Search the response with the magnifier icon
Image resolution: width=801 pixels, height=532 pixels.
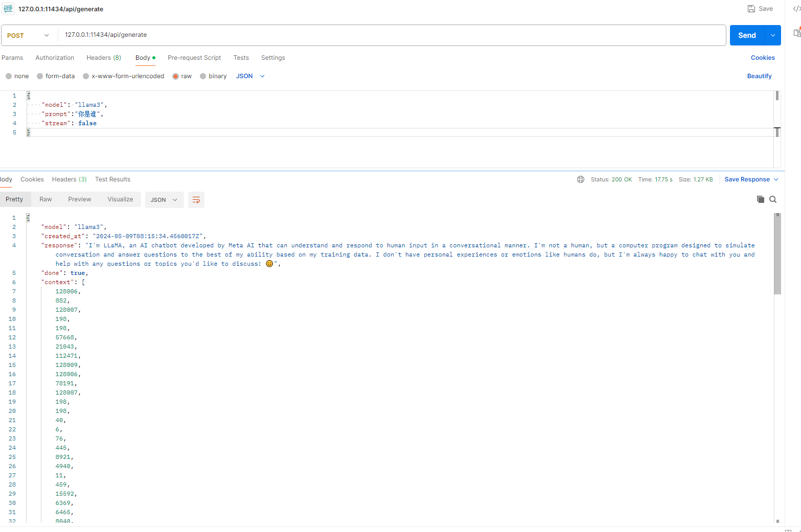[x=773, y=199]
